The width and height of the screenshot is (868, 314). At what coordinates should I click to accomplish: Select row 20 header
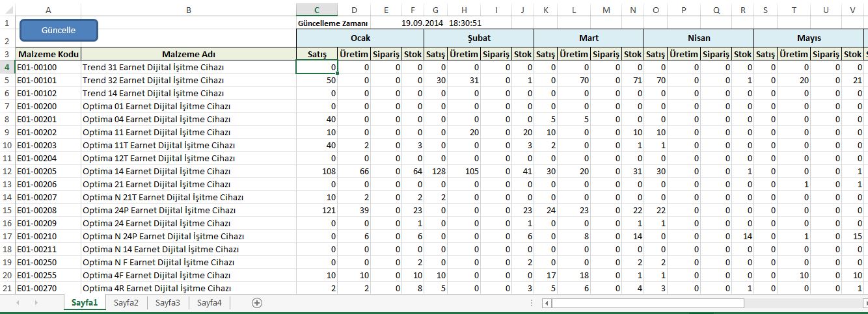coord(7,275)
